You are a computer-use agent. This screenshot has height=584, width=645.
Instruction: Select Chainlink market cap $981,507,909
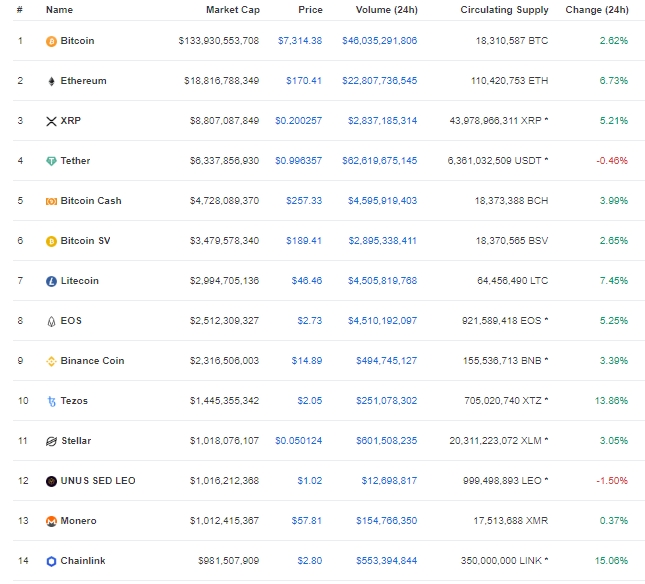(229, 561)
